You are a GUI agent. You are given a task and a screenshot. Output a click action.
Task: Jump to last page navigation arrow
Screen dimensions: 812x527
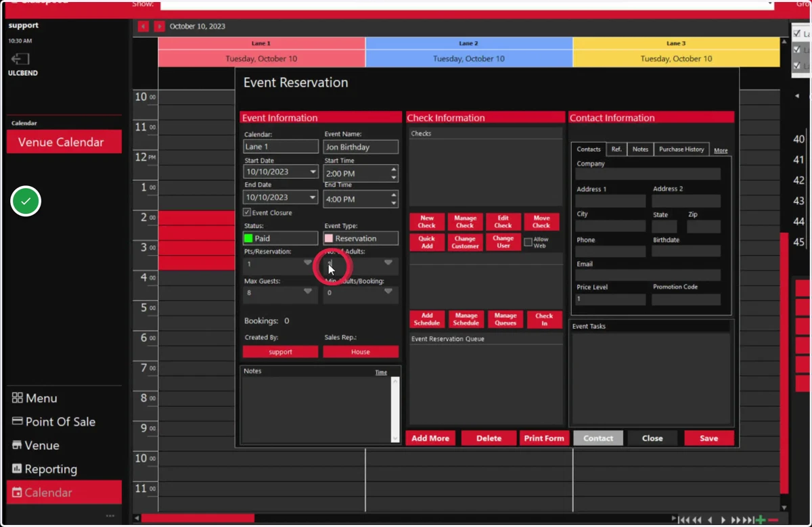tap(748, 520)
